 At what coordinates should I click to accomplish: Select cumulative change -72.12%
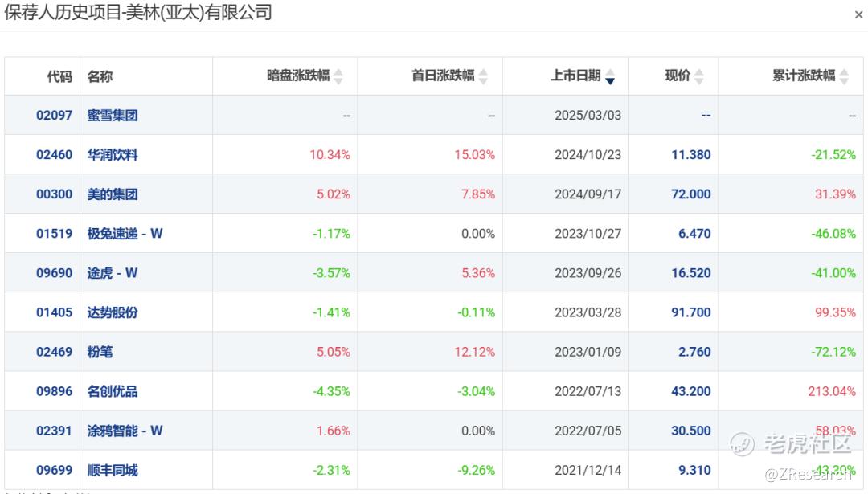click(x=833, y=352)
